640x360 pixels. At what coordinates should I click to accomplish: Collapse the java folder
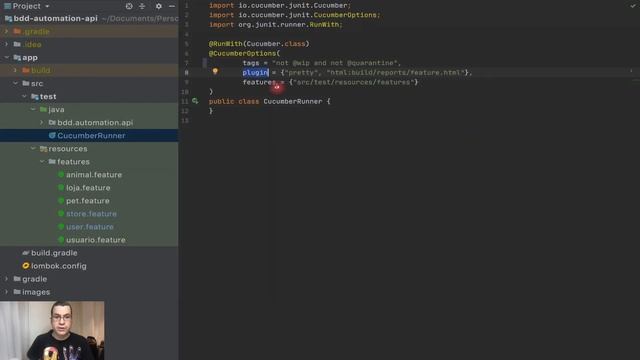pos(33,109)
